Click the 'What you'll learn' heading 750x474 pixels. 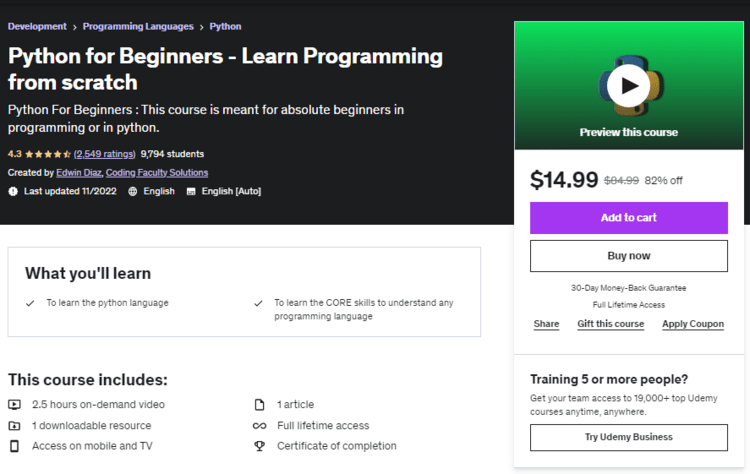click(x=88, y=274)
